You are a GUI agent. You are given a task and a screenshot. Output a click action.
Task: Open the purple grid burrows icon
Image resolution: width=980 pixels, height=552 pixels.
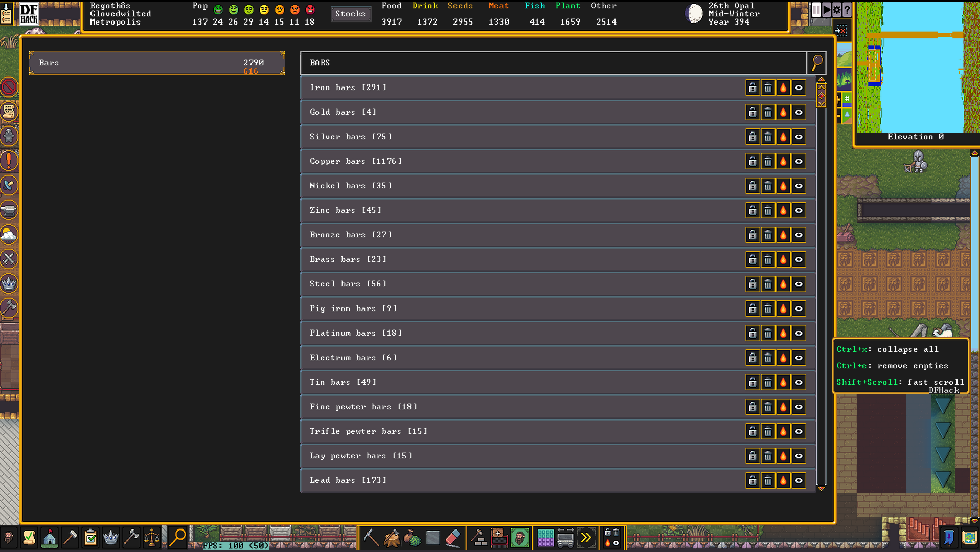pyautogui.click(x=545, y=538)
